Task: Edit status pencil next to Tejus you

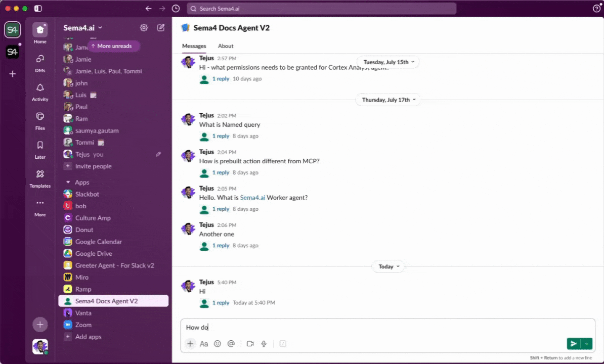Action: tap(158, 154)
